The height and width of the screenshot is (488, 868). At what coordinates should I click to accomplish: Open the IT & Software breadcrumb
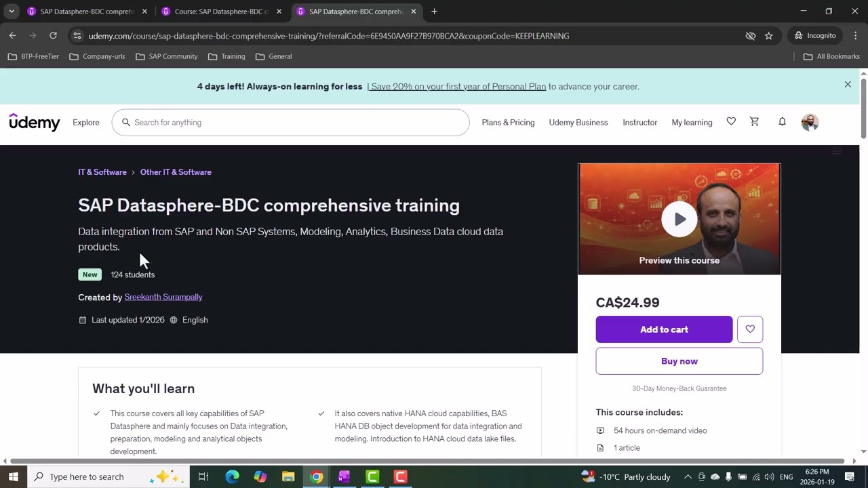tap(102, 172)
